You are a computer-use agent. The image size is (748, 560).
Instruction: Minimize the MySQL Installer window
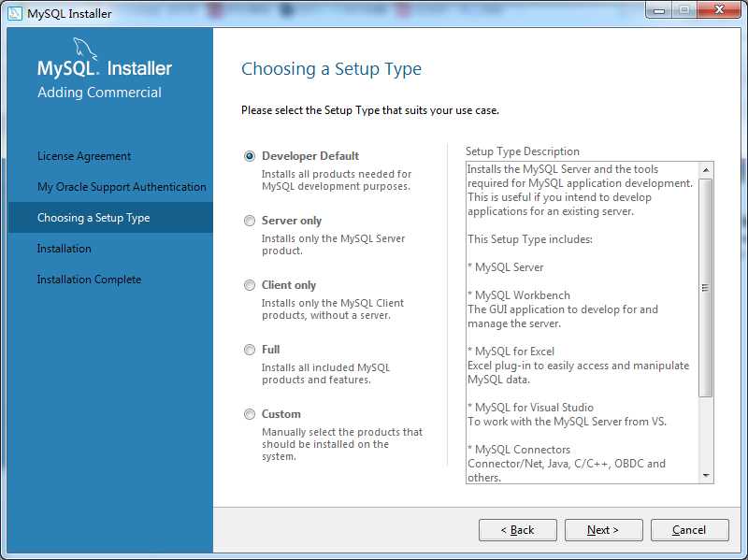coord(659,10)
